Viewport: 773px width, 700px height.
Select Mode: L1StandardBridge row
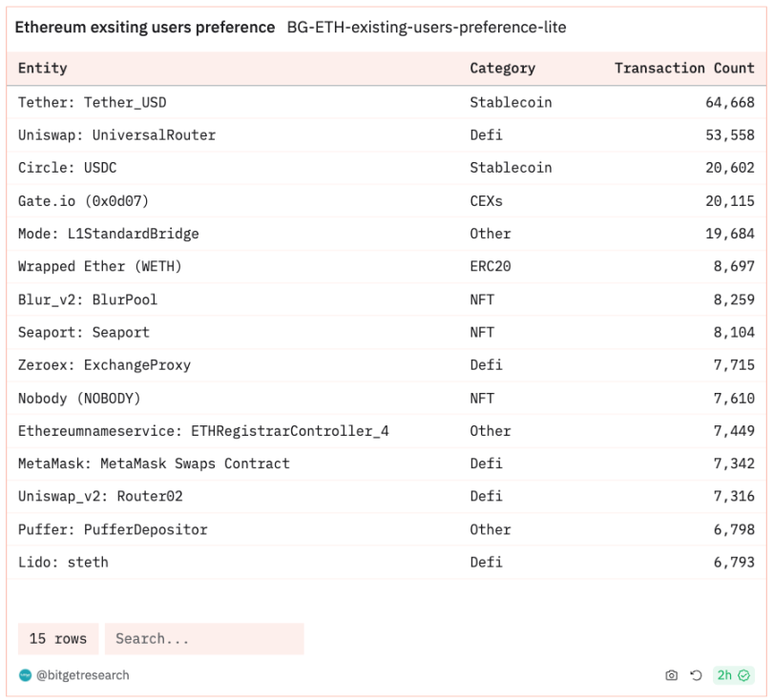[386, 234]
